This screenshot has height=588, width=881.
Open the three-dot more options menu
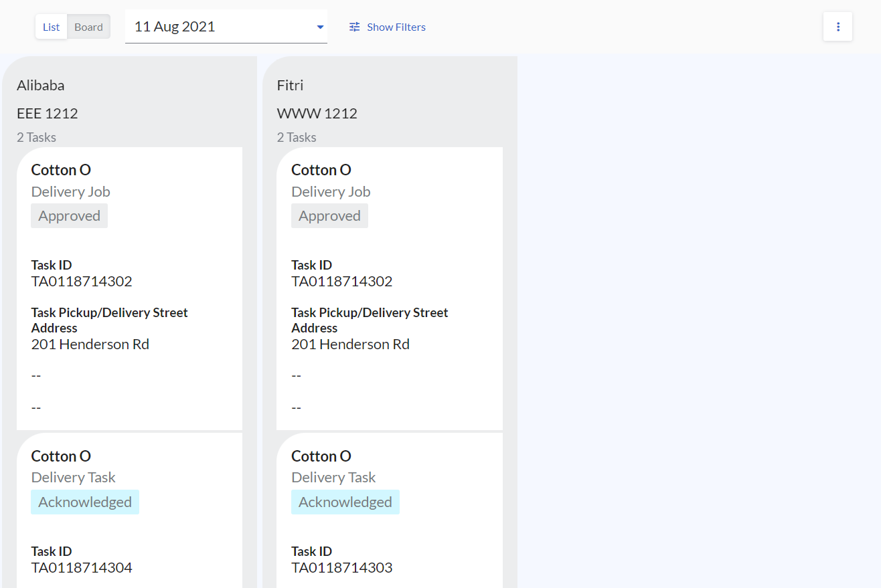coord(837,27)
